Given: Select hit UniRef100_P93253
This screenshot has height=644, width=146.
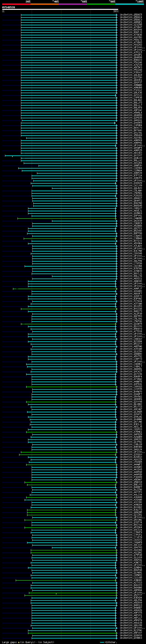Looking at the screenshot, I should 131,45.
